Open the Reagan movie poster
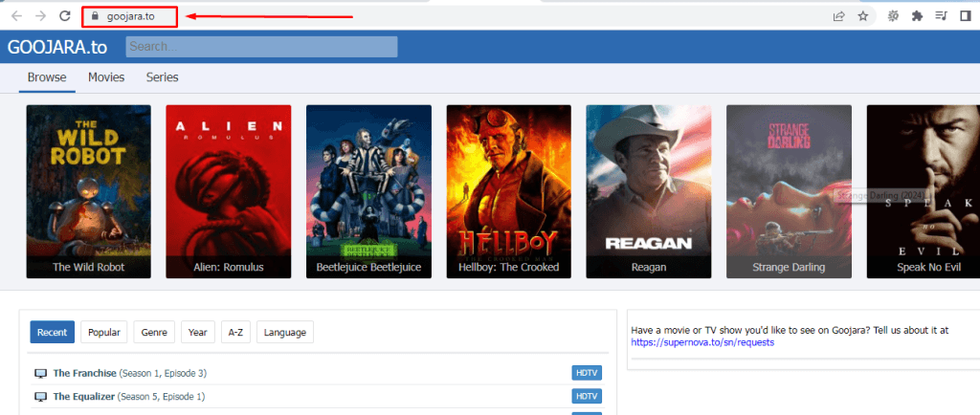This screenshot has height=415, width=980. tap(649, 191)
